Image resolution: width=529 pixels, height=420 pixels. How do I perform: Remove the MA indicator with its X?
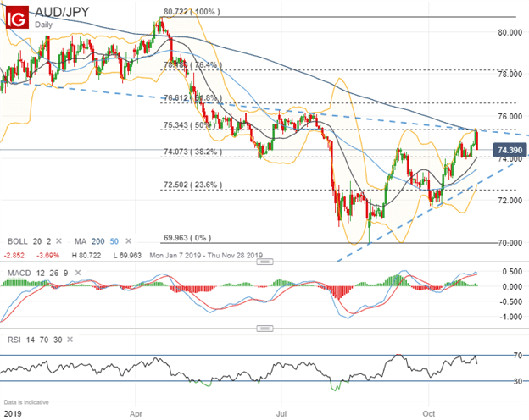tap(128, 241)
